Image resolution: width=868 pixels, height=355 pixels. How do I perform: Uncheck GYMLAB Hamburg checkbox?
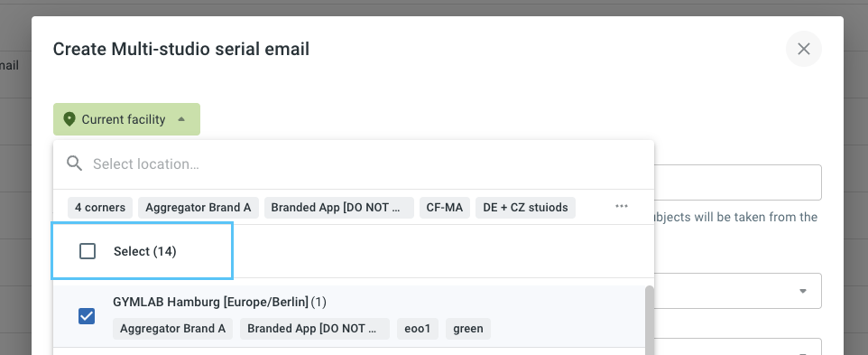[87, 316]
